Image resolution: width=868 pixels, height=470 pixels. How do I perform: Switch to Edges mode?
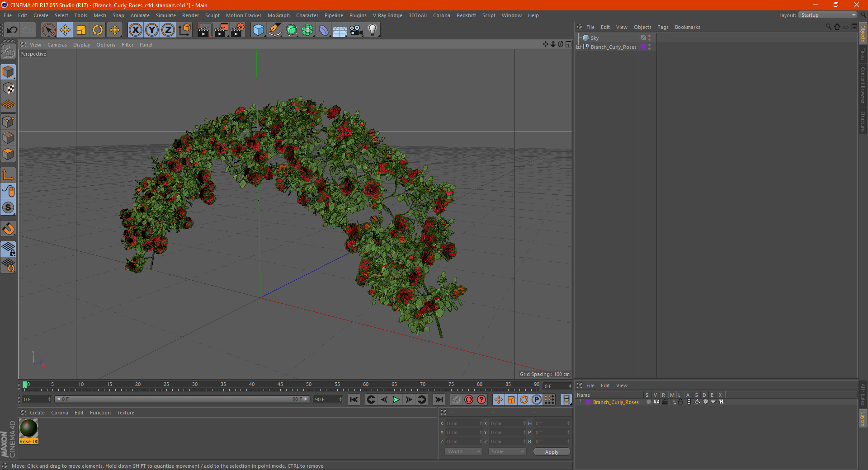point(8,138)
